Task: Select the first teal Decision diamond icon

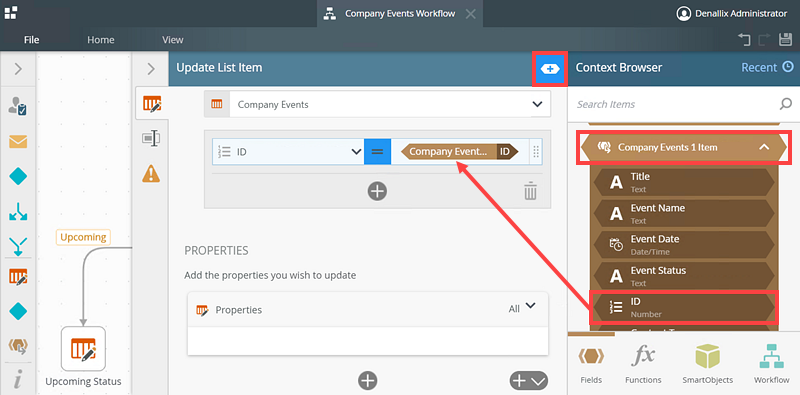Action: [18, 177]
